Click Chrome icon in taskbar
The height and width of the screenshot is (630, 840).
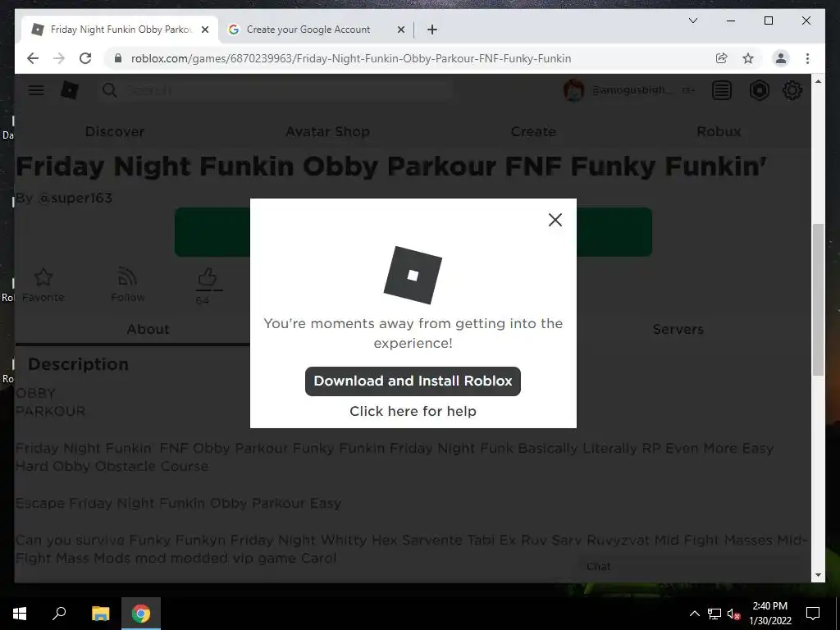click(x=141, y=614)
